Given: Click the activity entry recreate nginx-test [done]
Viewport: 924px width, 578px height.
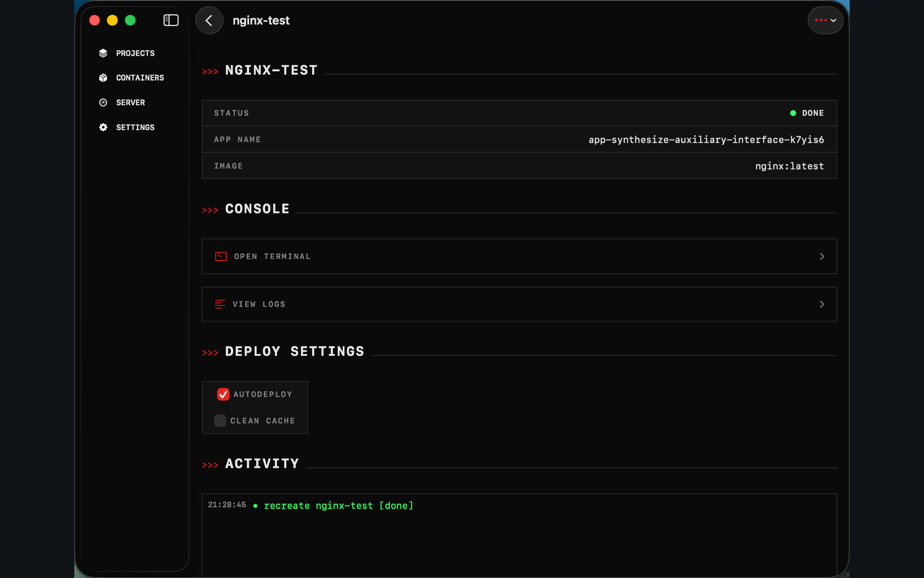Looking at the screenshot, I should coord(339,506).
